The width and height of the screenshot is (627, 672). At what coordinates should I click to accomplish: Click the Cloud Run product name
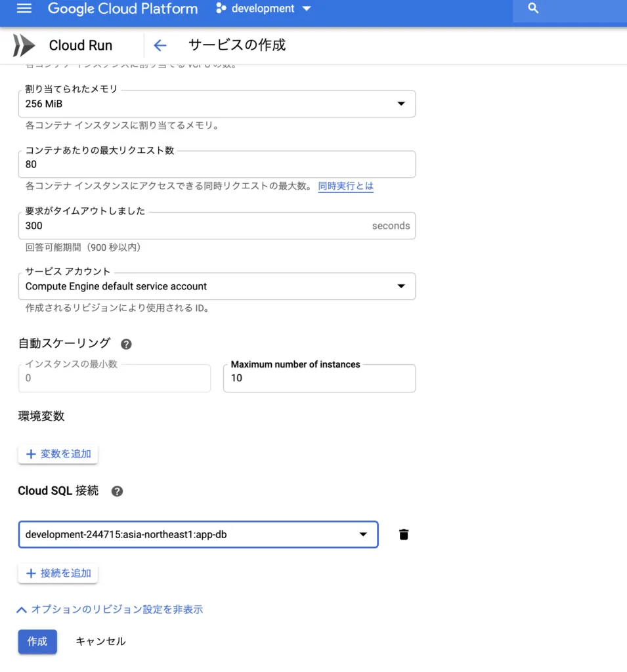[81, 45]
